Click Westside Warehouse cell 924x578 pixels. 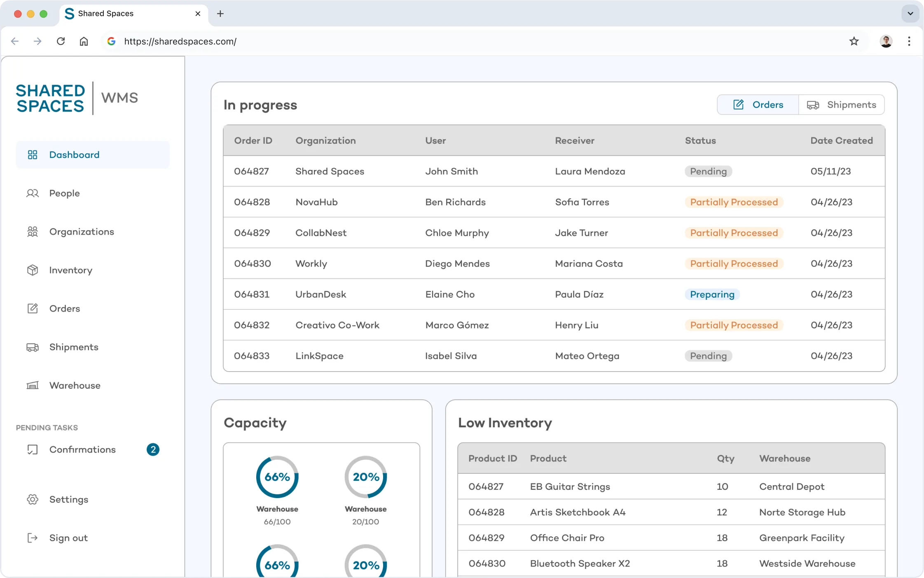tap(807, 563)
